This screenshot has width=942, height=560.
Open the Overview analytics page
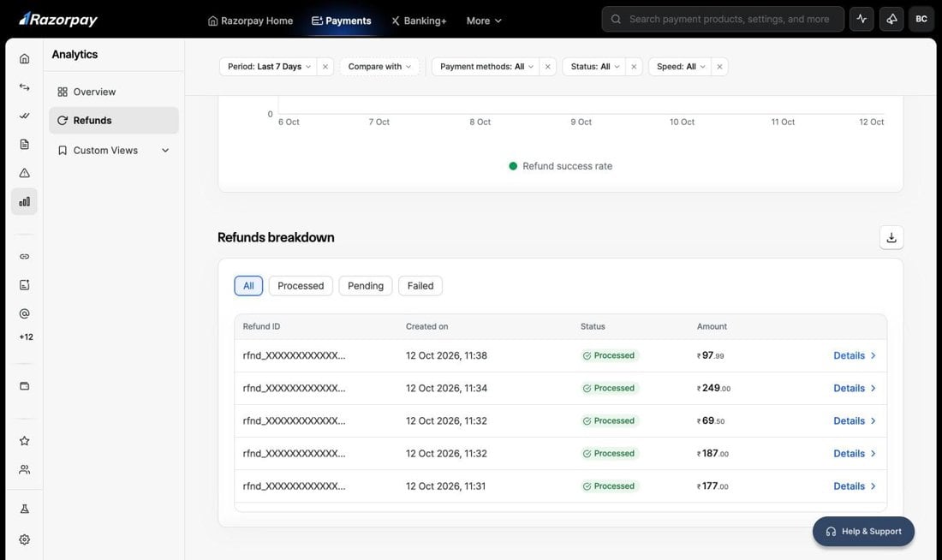pyautogui.click(x=114, y=92)
